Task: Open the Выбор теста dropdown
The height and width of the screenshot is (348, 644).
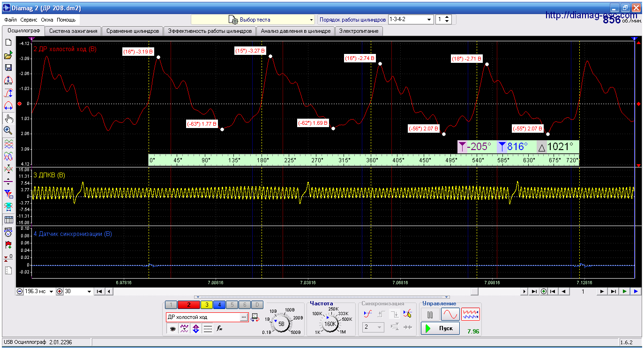Action: click(x=253, y=20)
